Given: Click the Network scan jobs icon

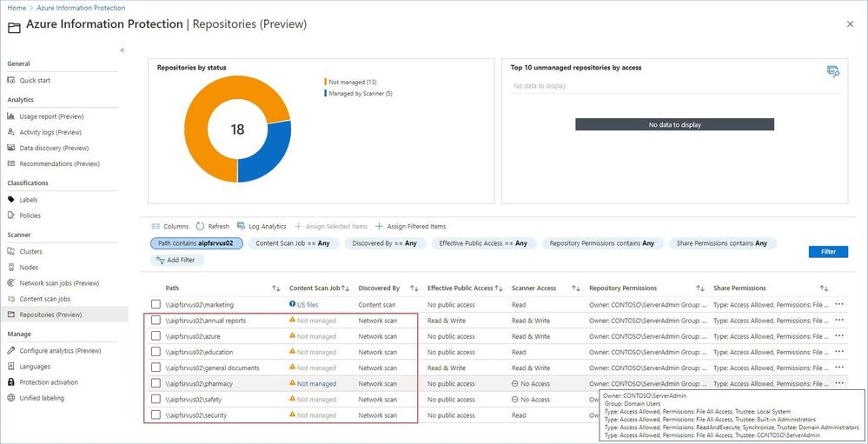Looking at the screenshot, I should pos(11,283).
